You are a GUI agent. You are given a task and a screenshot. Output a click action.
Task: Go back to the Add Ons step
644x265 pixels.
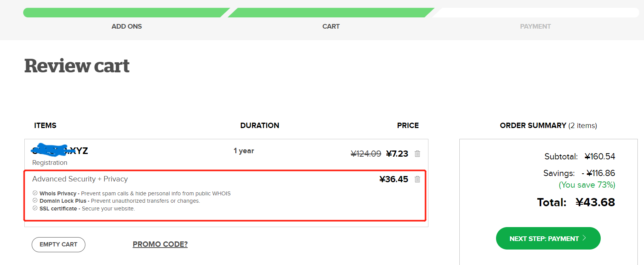[x=127, y=26]
